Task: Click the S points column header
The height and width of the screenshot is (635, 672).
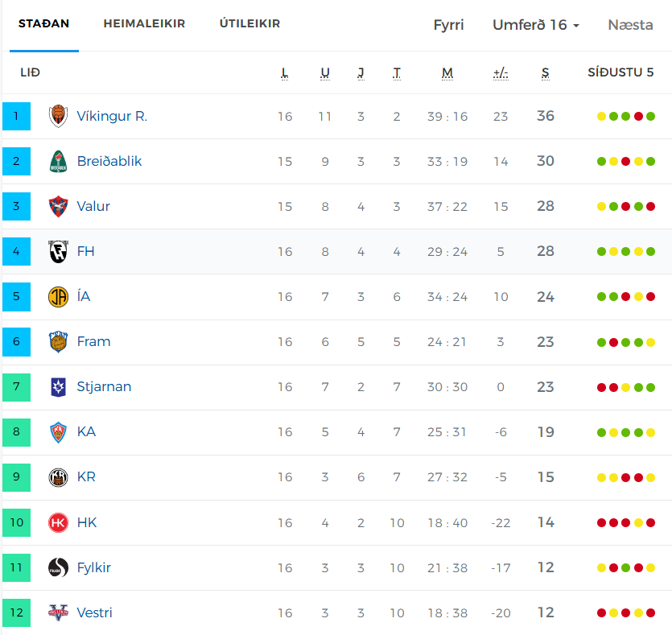Action: click(545, 73)
